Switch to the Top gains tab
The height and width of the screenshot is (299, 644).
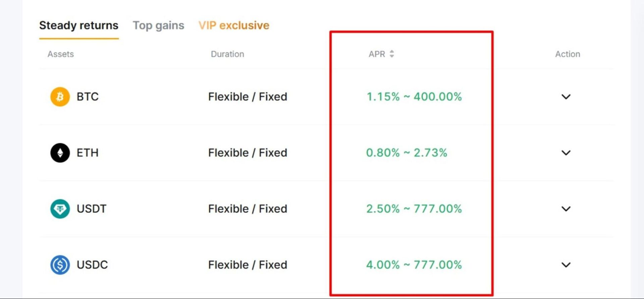(159, 25)
